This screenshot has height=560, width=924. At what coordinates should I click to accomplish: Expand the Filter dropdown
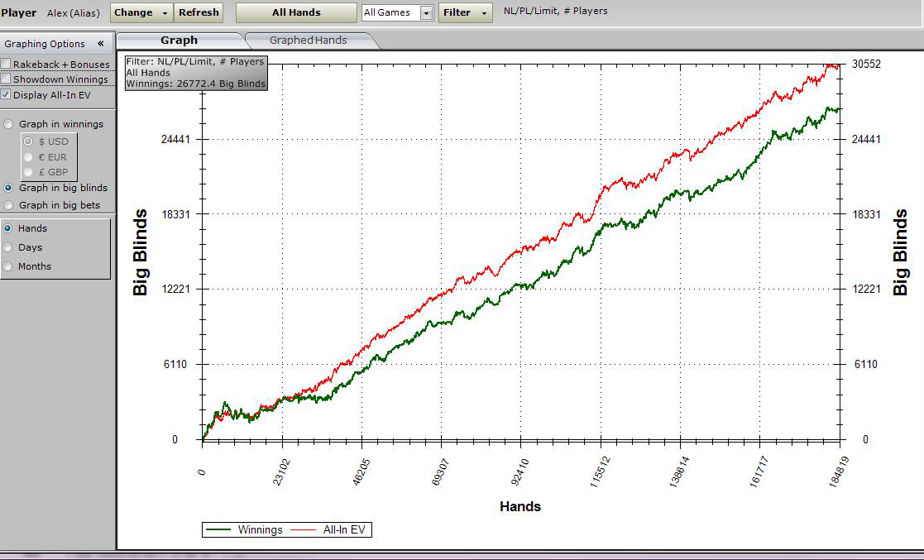click(465, 12)
